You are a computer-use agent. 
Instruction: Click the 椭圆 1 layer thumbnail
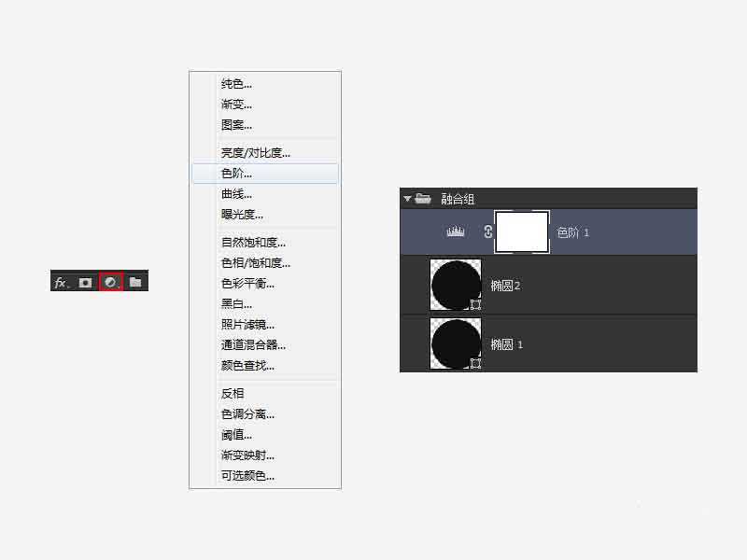pyautogui.click(x=455, y=343)
